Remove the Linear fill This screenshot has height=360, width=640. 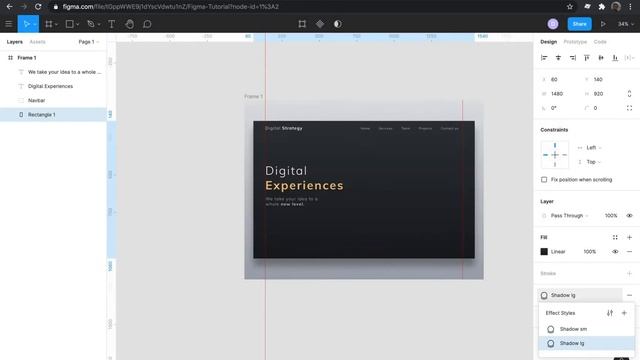pos(629,252)
